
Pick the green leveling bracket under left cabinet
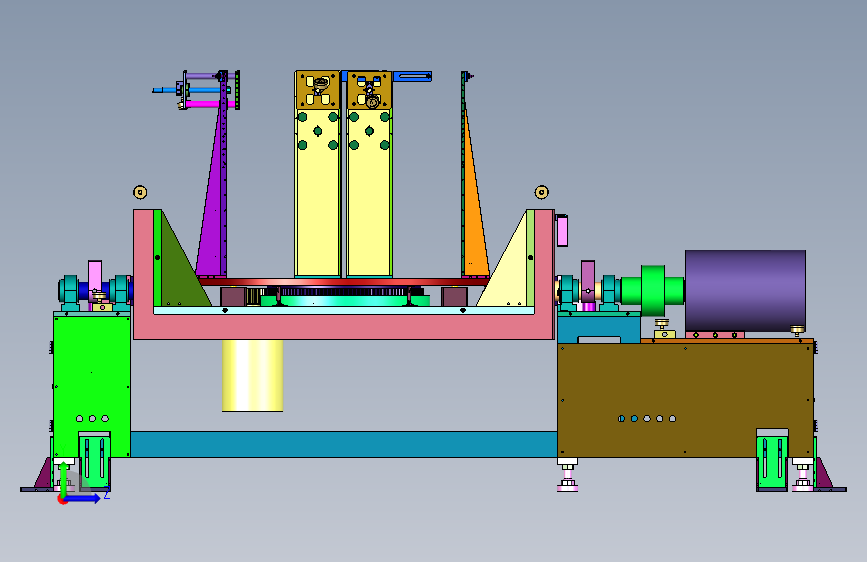(95, 460)
